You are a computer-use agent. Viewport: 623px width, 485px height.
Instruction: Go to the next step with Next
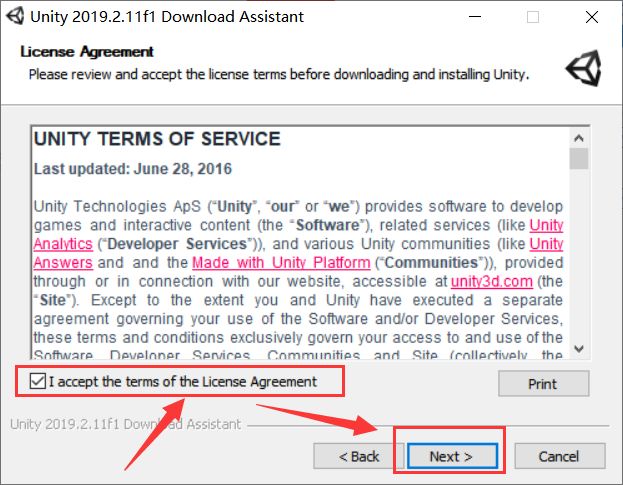click(x=450, y=456)
